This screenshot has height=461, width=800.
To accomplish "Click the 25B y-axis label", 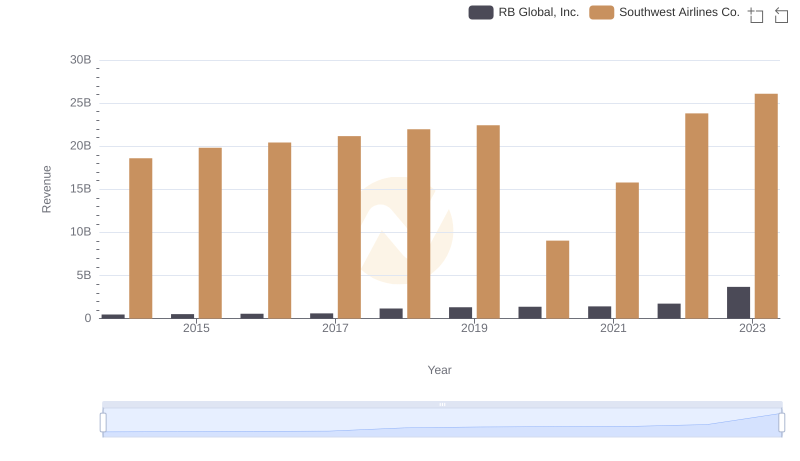I will click(81, 103).
